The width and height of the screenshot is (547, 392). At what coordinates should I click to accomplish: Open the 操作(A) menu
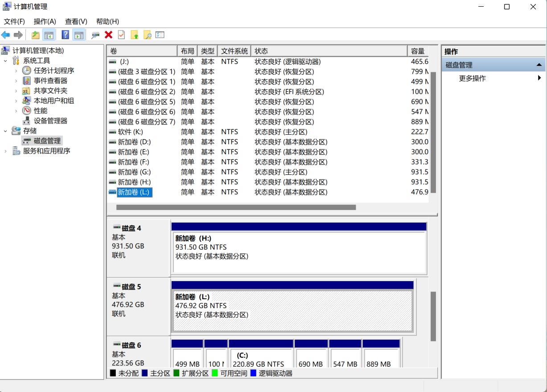(x=44, y=21)
